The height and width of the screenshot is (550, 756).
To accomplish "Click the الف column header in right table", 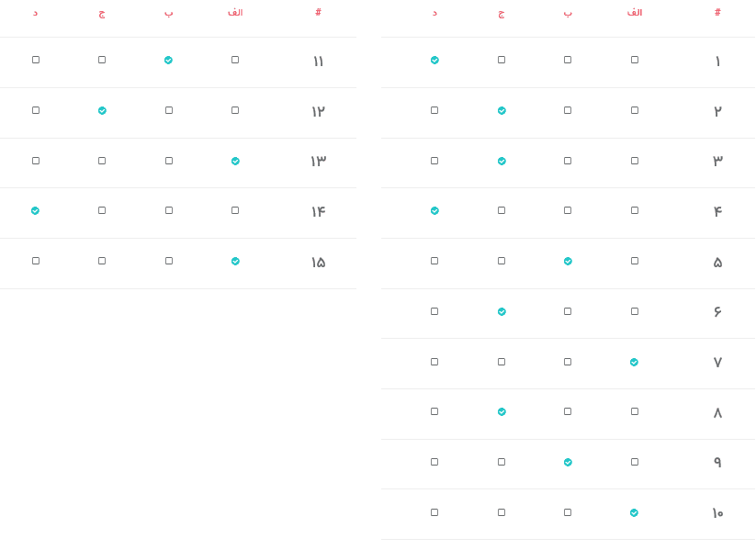I will pos(635,13).
